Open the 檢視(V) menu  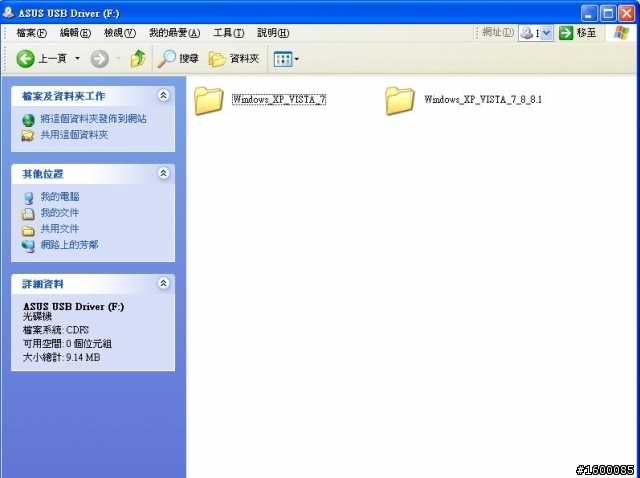(120, 33)
